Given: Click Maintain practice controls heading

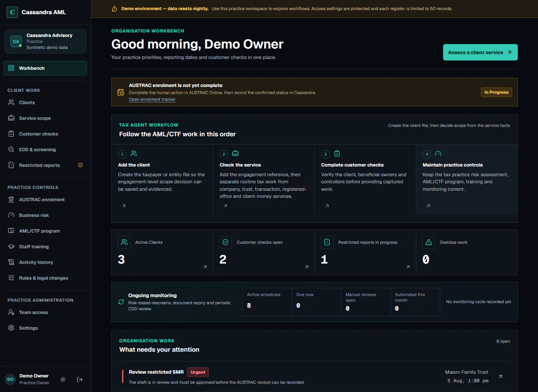Looking at the screenshot, I should 452,165.
